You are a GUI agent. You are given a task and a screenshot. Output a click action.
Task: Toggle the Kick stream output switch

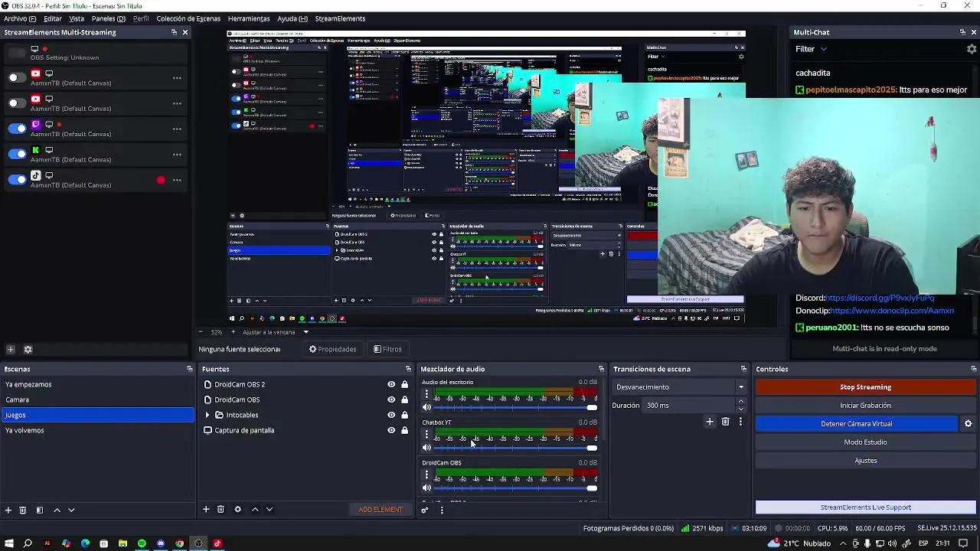pyautogui.click(x=17, y=154)
